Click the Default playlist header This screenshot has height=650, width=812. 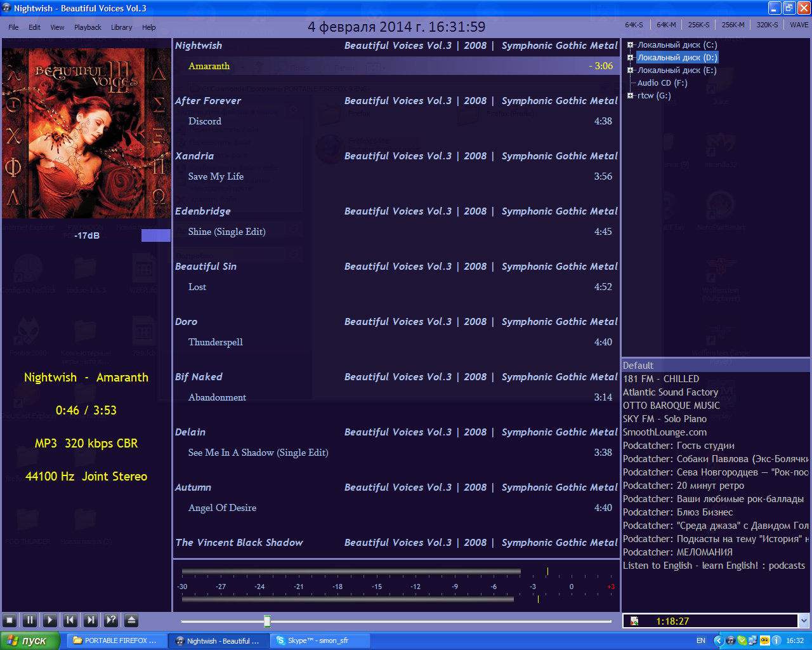coord(716,365)
